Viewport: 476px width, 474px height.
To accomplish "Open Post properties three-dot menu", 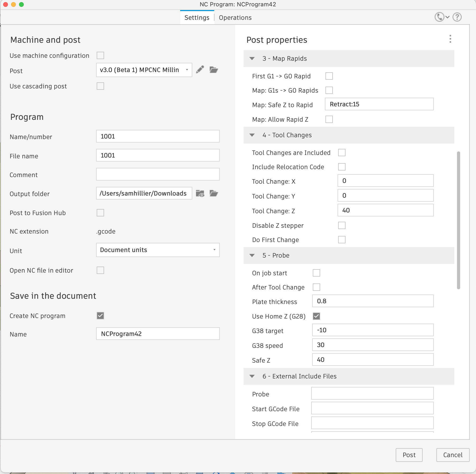I will (450, 39).
